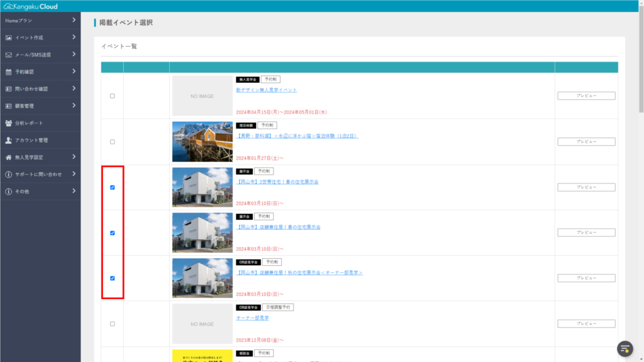Image resolution: width=644 pixels, height=362 pixels.
Task: Expand the サポートに問い合わせ chevron
Action: [74, 174]
